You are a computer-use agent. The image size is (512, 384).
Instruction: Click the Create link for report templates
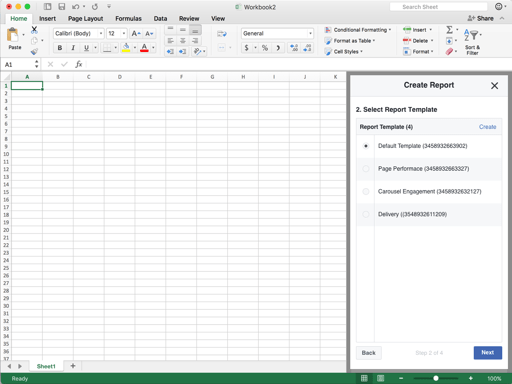[488, 127]
